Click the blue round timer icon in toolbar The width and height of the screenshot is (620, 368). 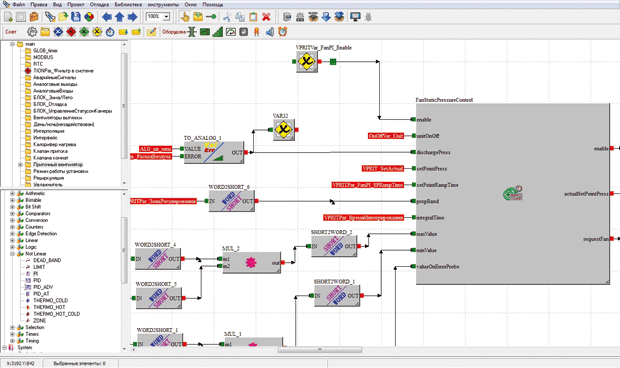pyautogui.click(x=110, y=32)
